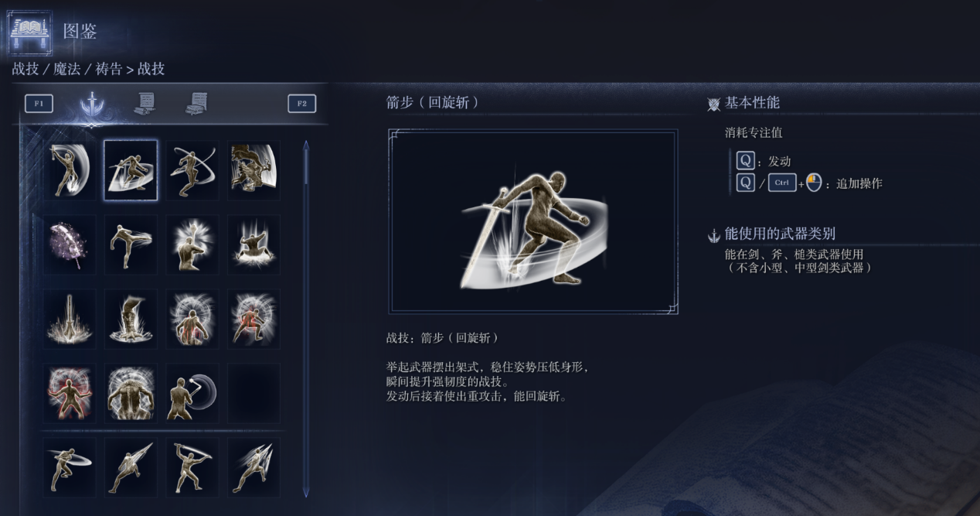Switch to the second scroll stack tab
980x516 pixels.
click(198, 104)
